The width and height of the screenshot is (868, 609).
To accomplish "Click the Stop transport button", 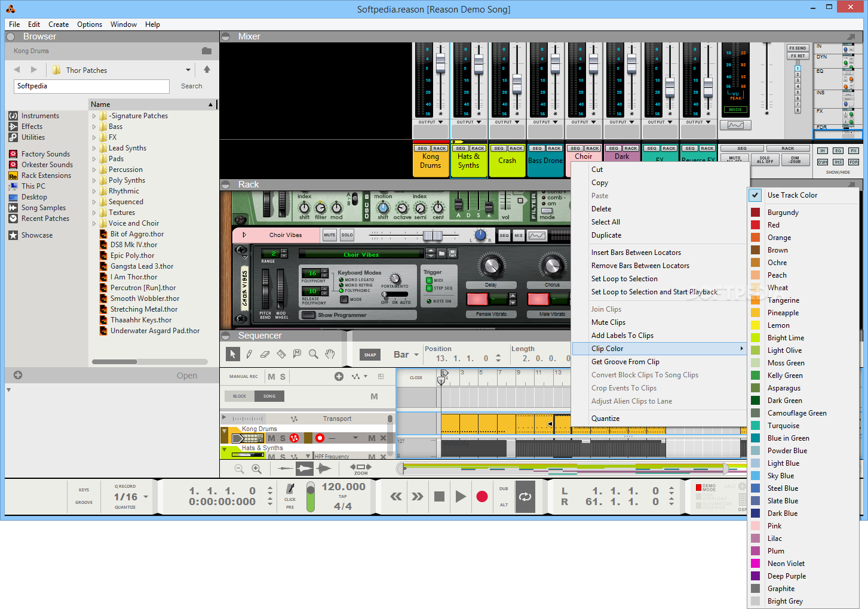I will (439, 496).
